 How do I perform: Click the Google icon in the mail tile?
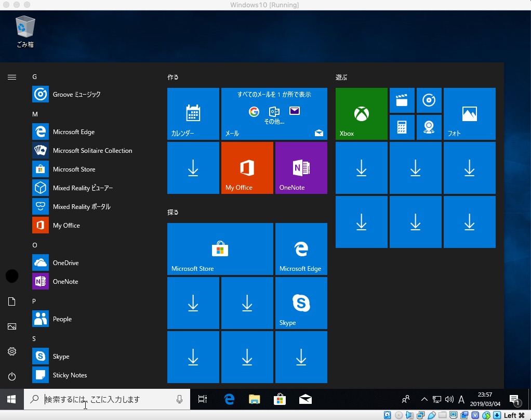click(x=254, y=111)
